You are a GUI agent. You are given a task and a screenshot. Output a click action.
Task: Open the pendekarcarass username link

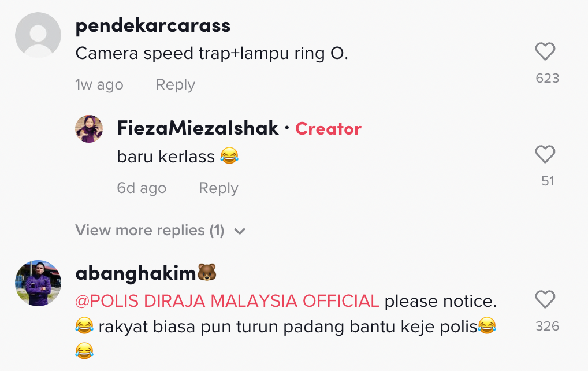(x=153, y=25)
